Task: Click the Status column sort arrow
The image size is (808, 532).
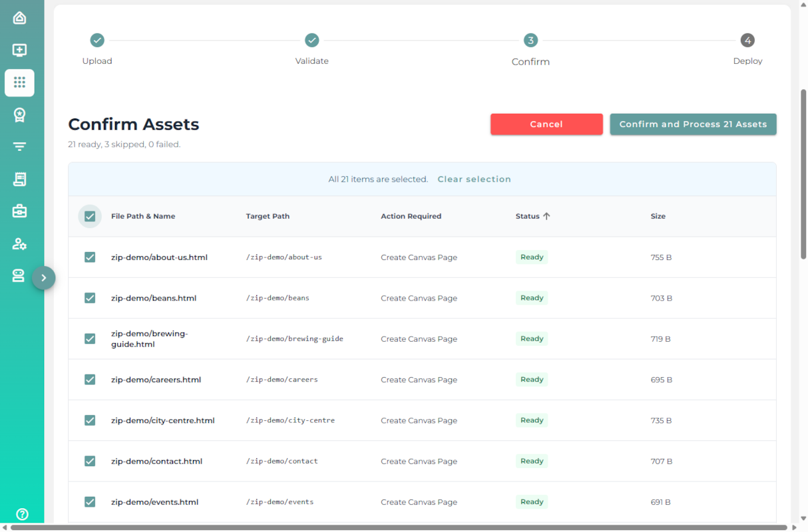Action: 546,216
